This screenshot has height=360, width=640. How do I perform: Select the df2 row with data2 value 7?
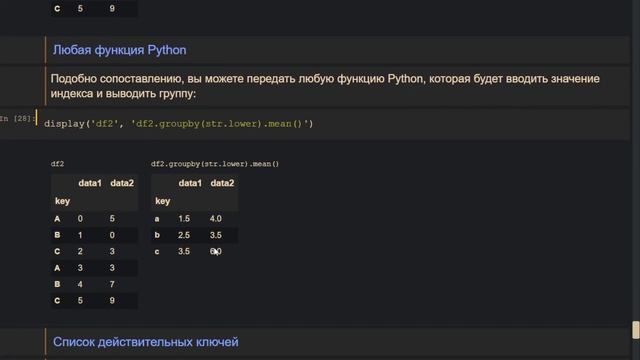point(94,284)
